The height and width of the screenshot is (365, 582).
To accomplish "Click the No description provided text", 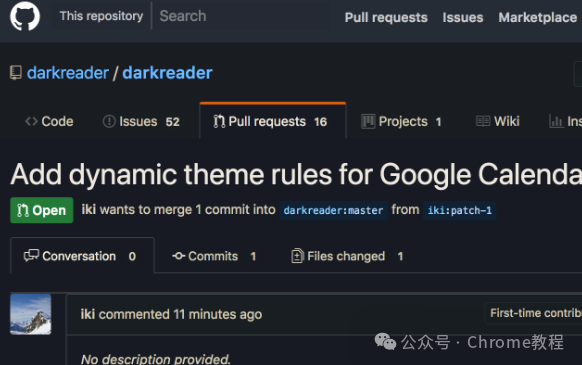I will click(x=156, y=359).
